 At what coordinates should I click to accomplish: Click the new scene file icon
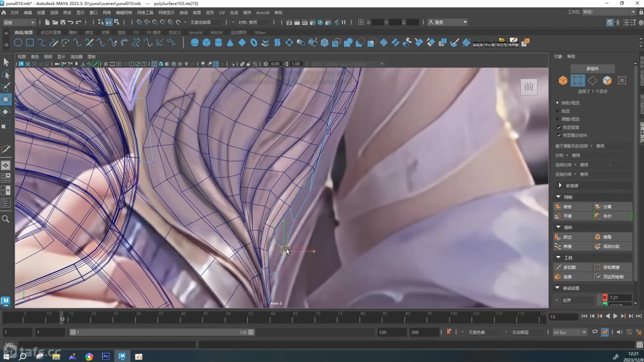tap(47, 22)
